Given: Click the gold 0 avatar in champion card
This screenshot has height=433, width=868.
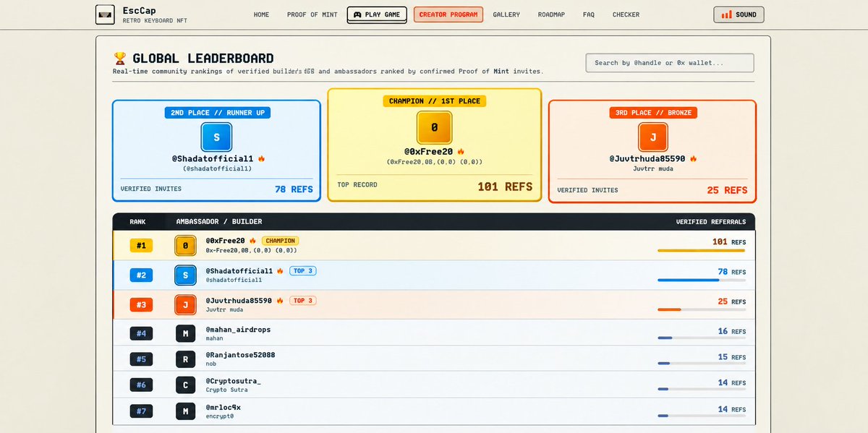Looking at the screenshot, I should (434, 127).
